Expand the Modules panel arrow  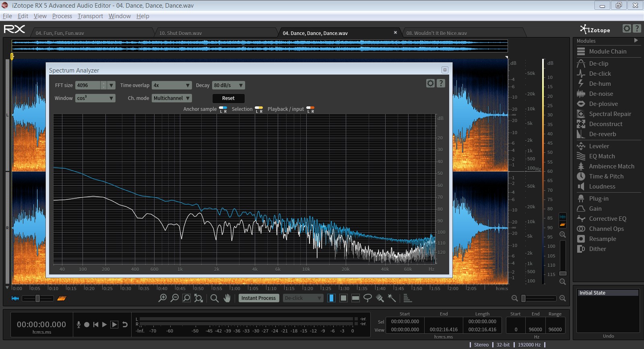pos(636,40)
